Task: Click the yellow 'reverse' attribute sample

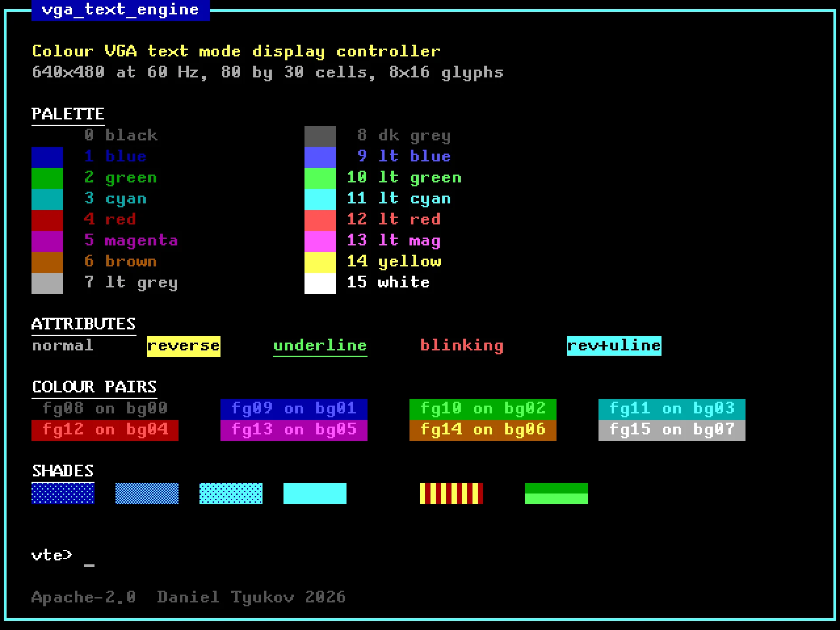Action: click(x=184, y=346)
